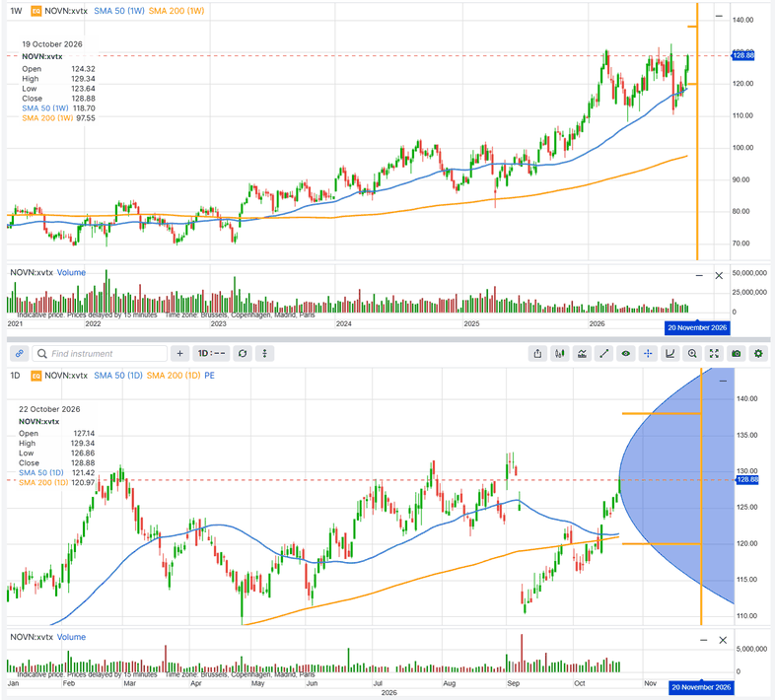Click SMA 200 (1D) label in daily header
The height and width of the screenshot is (700, 775).
coord(174,376)
